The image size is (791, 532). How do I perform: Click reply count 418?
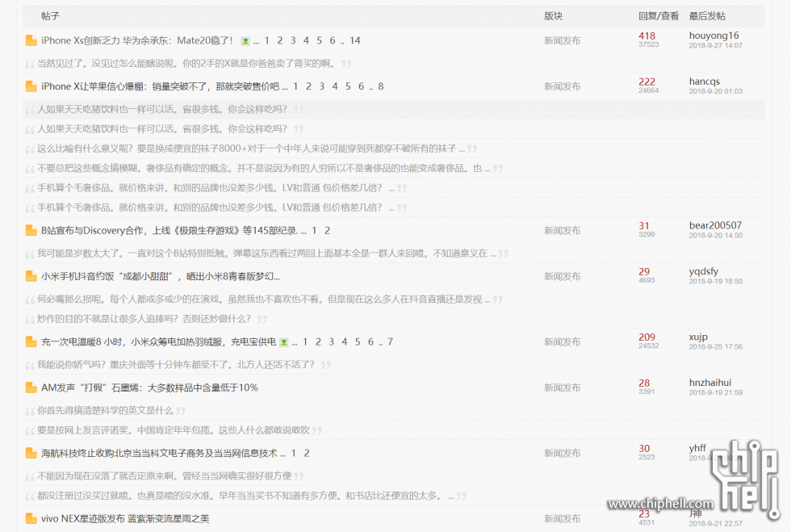647,36
